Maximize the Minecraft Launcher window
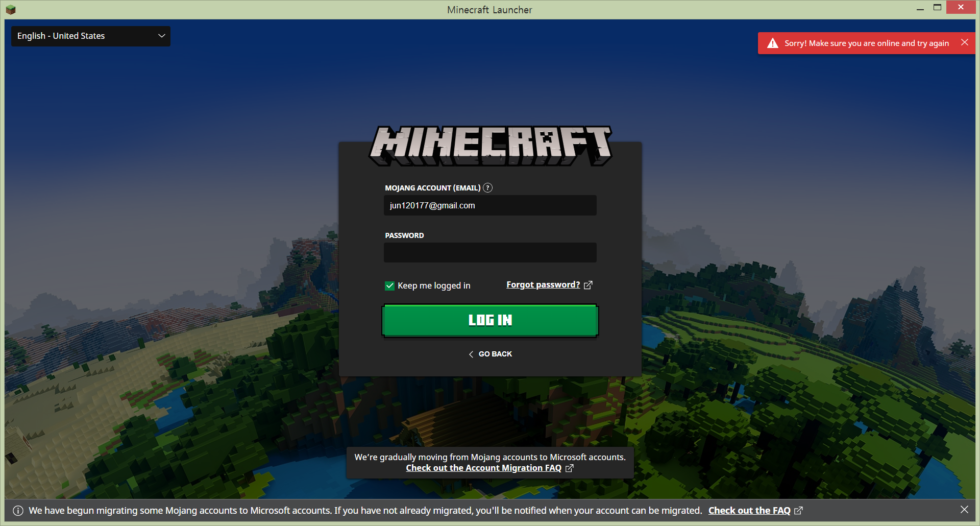 click(938, 8)
